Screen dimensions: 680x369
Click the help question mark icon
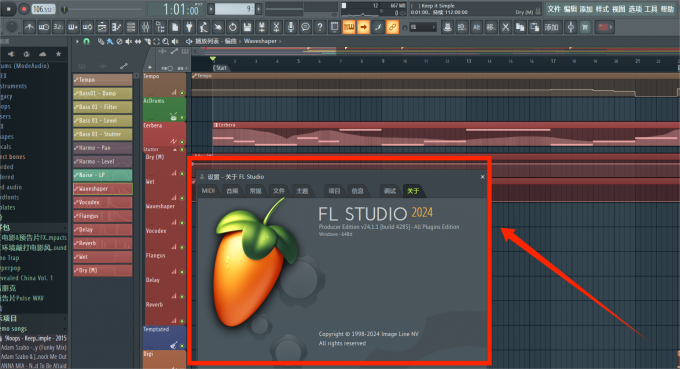coord(320,27)
